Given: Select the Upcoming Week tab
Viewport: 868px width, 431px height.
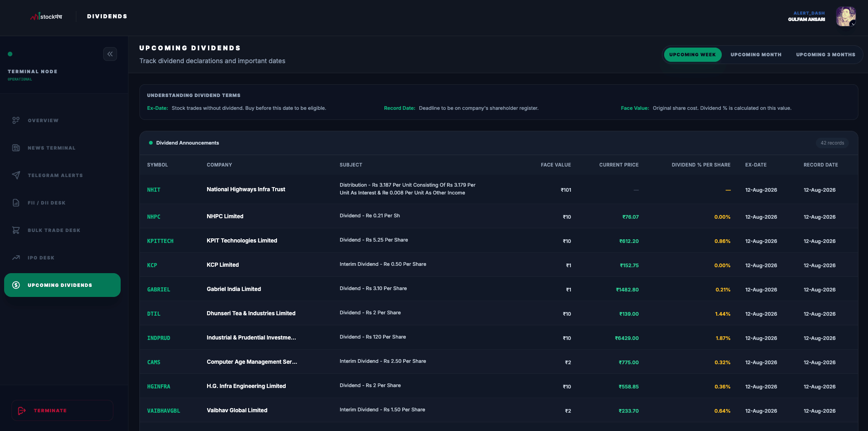Looking at the screenshot, I should (692, 54).
